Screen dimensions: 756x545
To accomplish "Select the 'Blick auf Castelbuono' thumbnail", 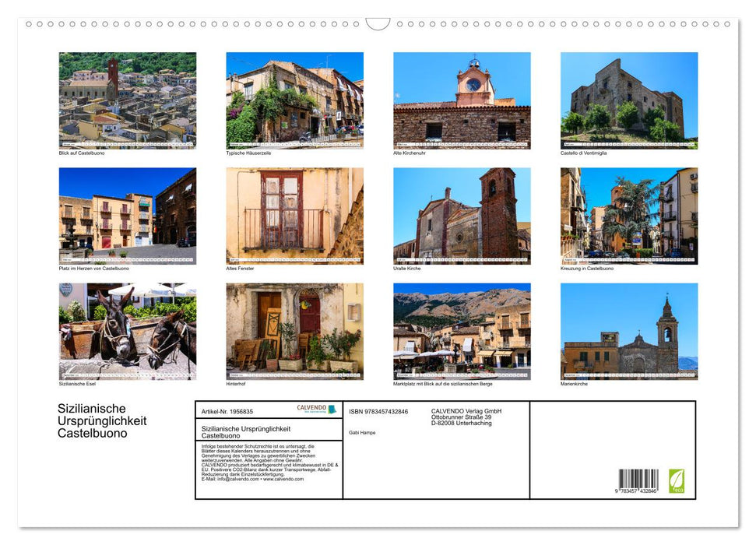I will [127, 97].
